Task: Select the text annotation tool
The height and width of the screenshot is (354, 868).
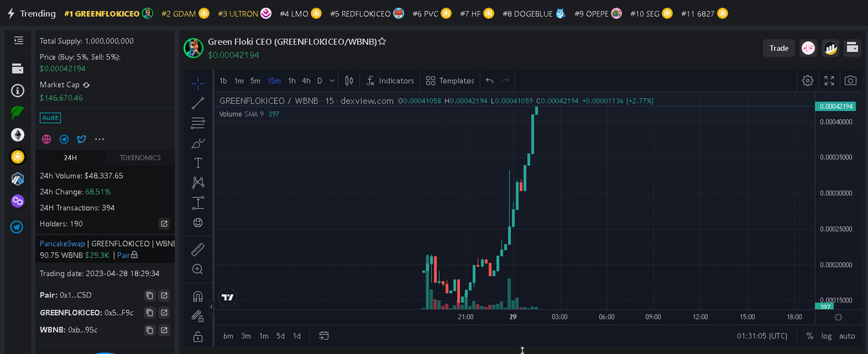Action: pos(197,163)
